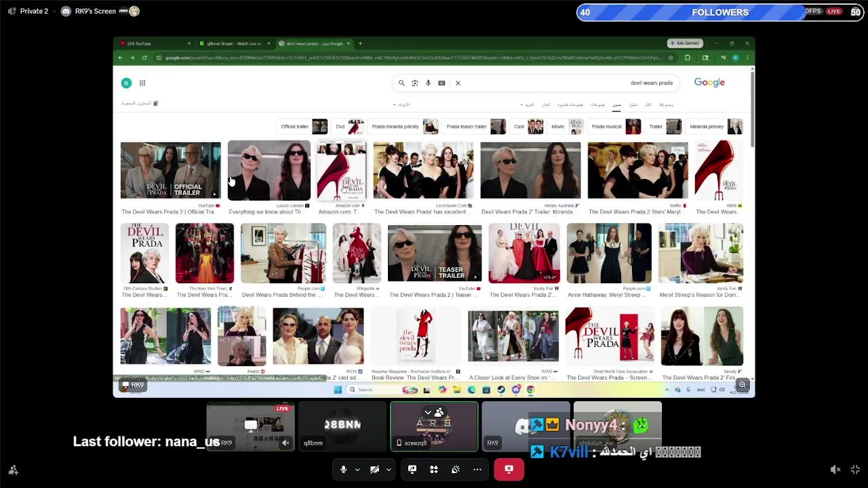
Task: Click the devil wears prada search field
Action: (x=536, y=83)
